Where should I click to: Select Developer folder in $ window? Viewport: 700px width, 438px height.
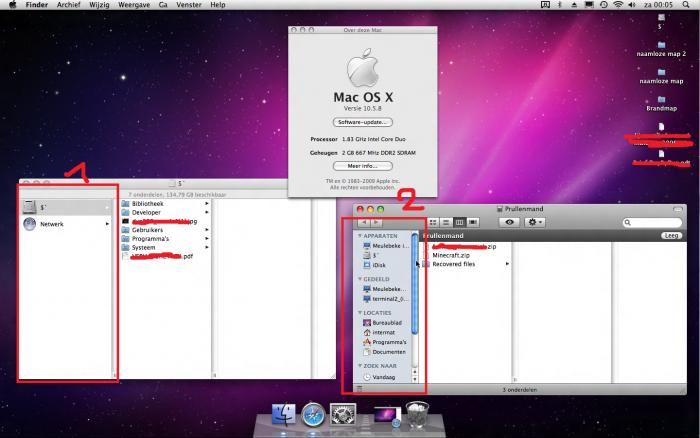[x=141, y=213]
